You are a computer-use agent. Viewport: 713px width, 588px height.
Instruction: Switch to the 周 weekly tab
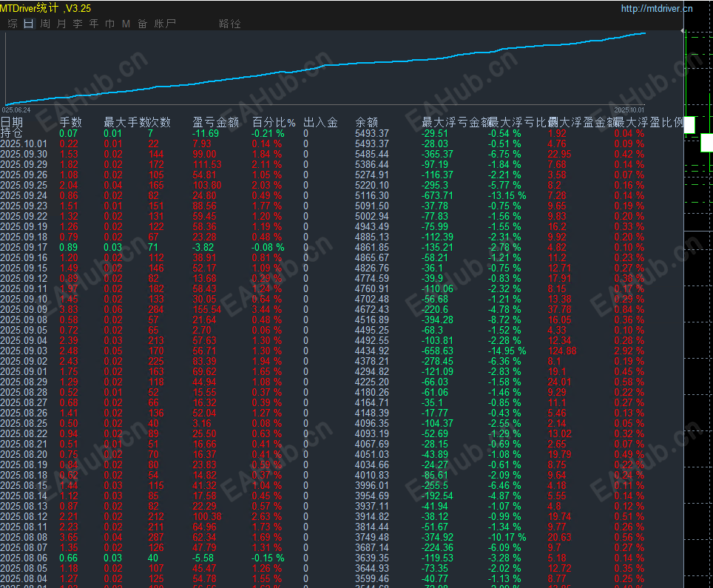pyautogui.click(x=44, y=24)
